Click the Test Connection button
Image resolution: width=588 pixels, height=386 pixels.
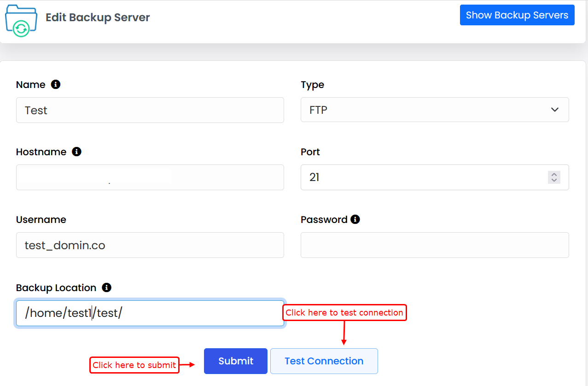pyautogui.click(x=324, y=361)
